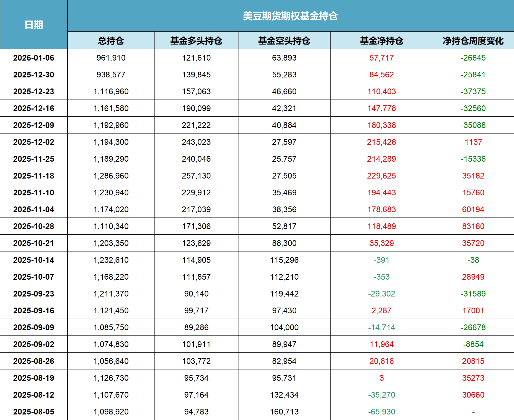The height and width of the screenshot is (420, 514).
Task: Click the 总持仓 column header
Action: pos(111,41)
